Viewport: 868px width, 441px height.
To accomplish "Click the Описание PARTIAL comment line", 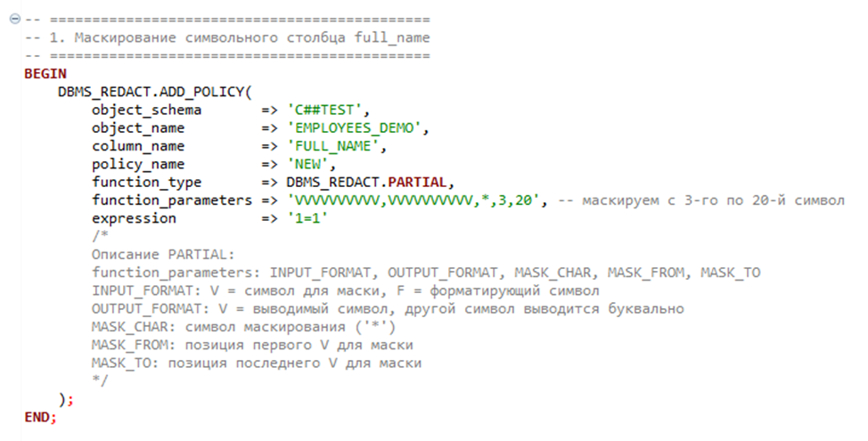I will pos(163,255).
